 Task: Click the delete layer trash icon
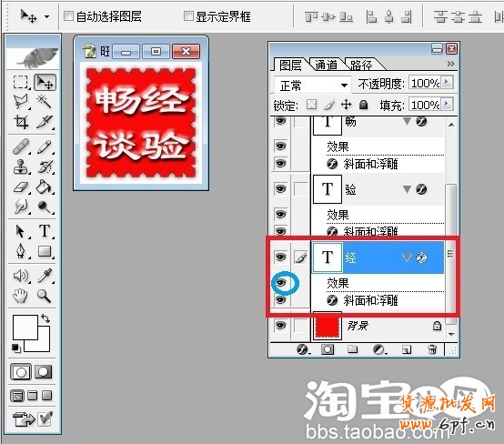(x=432, y=349)
